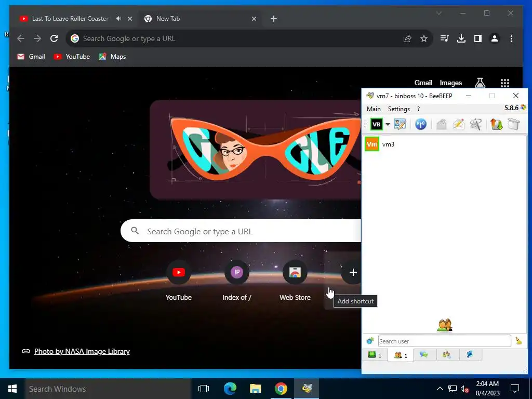532x399 pixels.
Task: Open edit profile icon in BeeBEEP toolbar
Action: tap(400, 124)
